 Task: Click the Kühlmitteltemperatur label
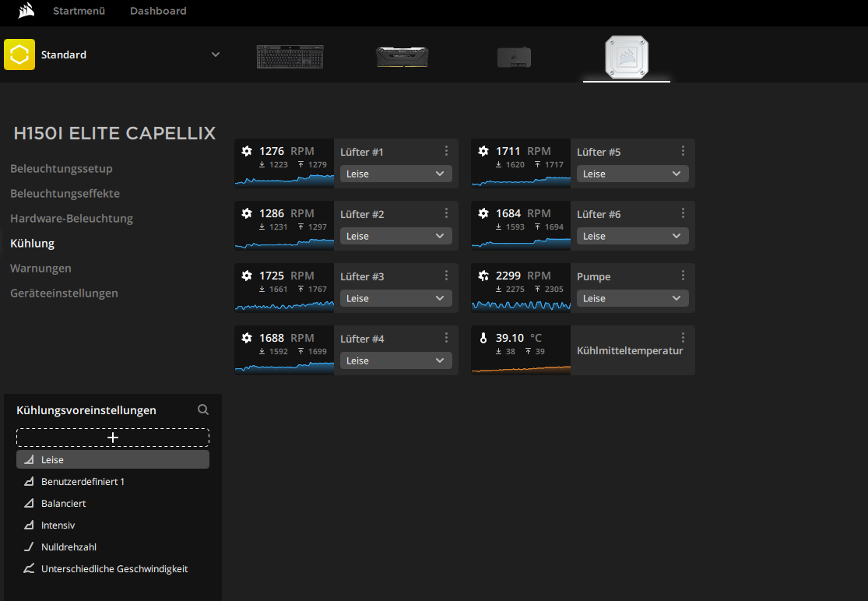(630, 351)
